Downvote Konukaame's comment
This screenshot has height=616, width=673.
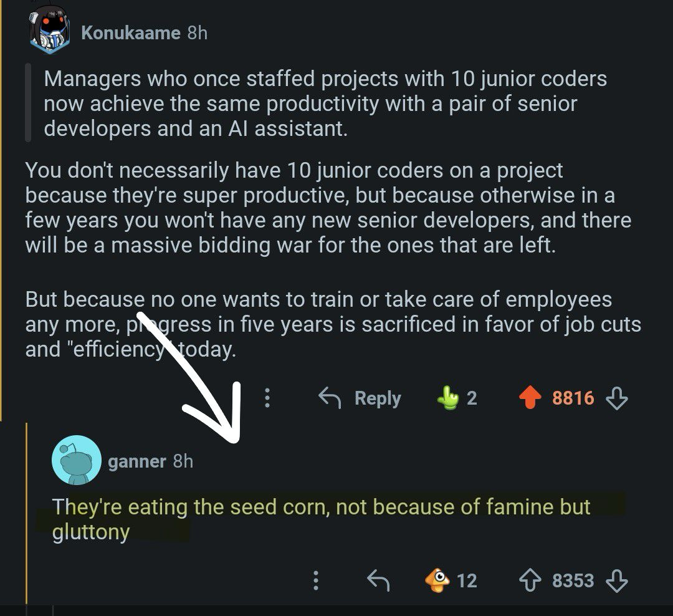617,398
